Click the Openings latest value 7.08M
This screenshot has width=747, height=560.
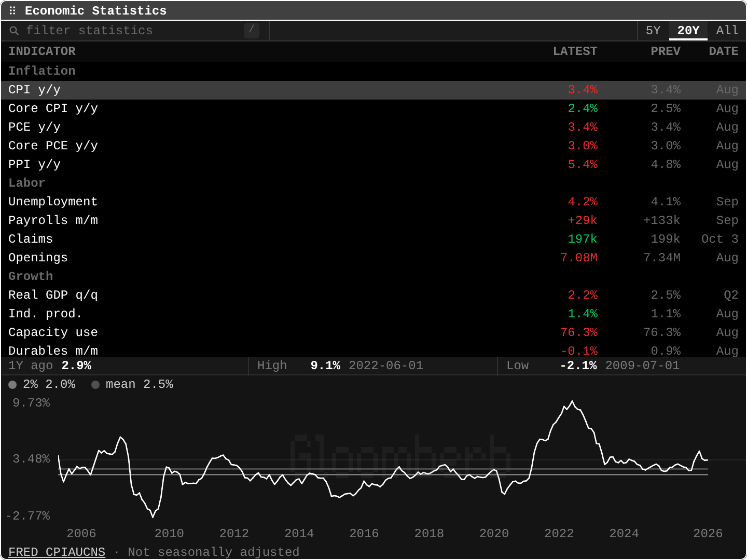(x=579, y=258)
